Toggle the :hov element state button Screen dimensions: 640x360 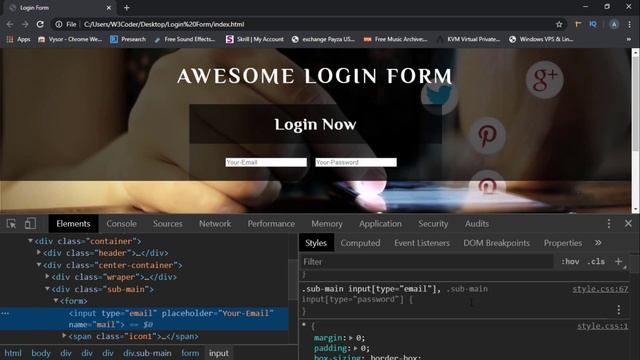[x=570, y=262]
